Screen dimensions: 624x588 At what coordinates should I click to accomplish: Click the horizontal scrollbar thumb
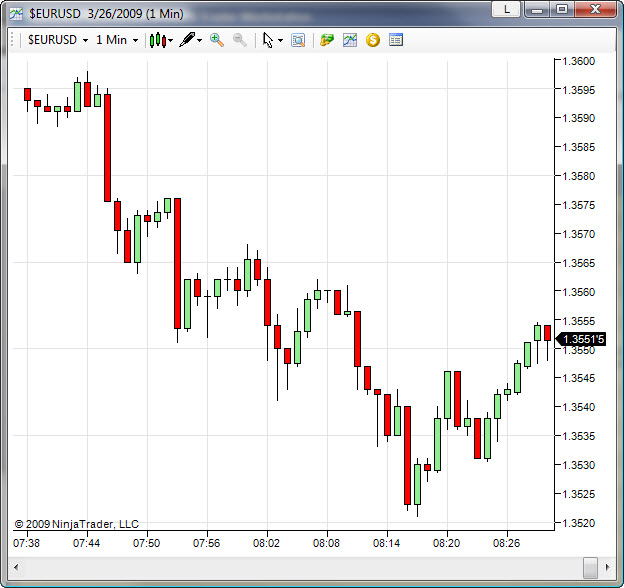coord(590,567)
